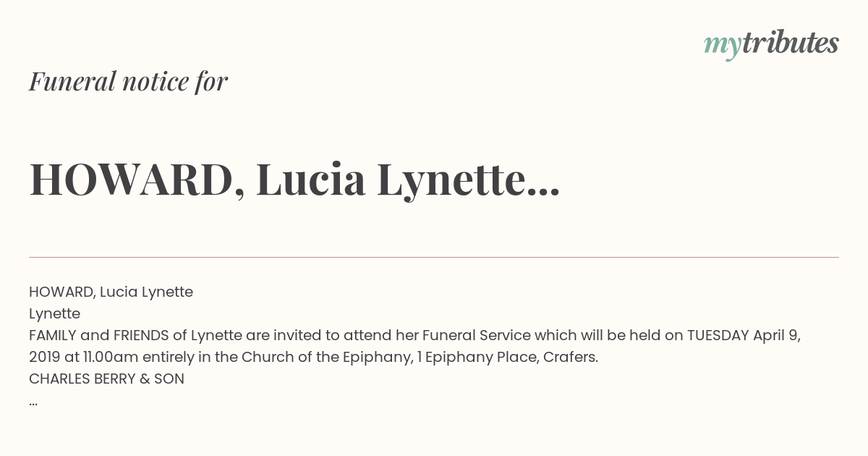The height and width of the screenshot is (456, 868).
Task: Click the small "HOWARD, Lucia Lynette" body line
Action: tap(111, 292)
